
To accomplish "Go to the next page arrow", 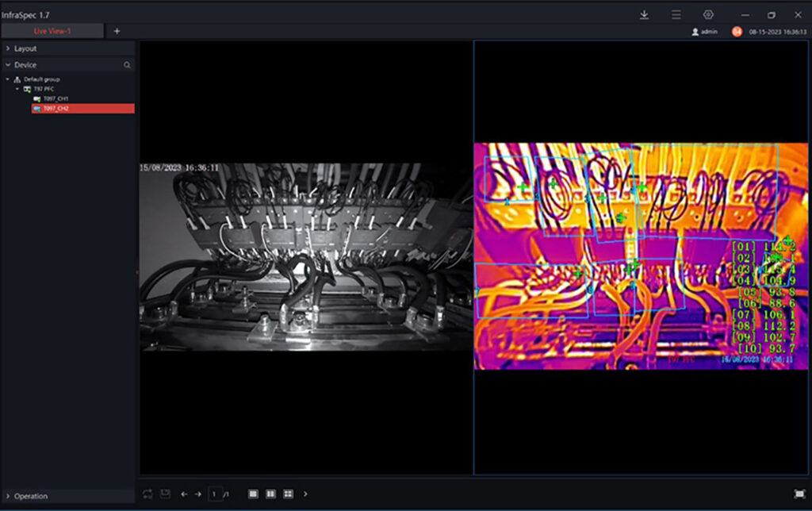I will [x=197, y=494].
